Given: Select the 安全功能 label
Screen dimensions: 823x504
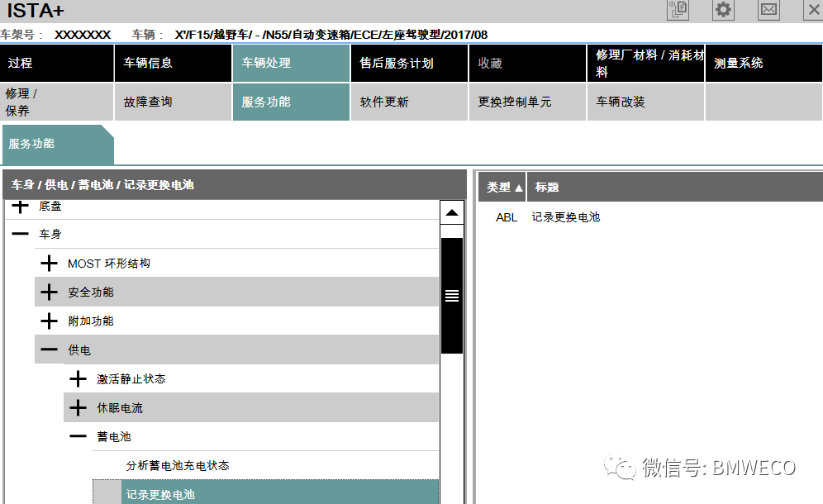Looking at the screenshot, I should [x=90, y=292].
